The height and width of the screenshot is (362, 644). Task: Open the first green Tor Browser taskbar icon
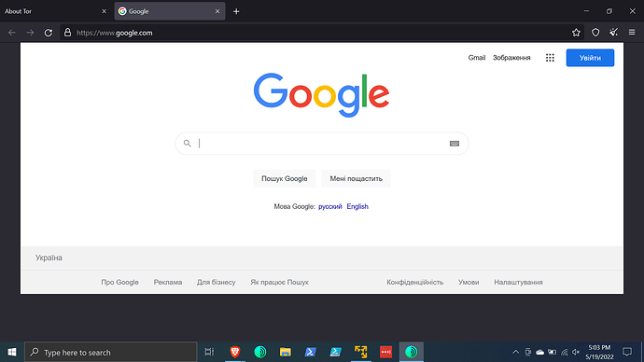(x=260, y=352)
